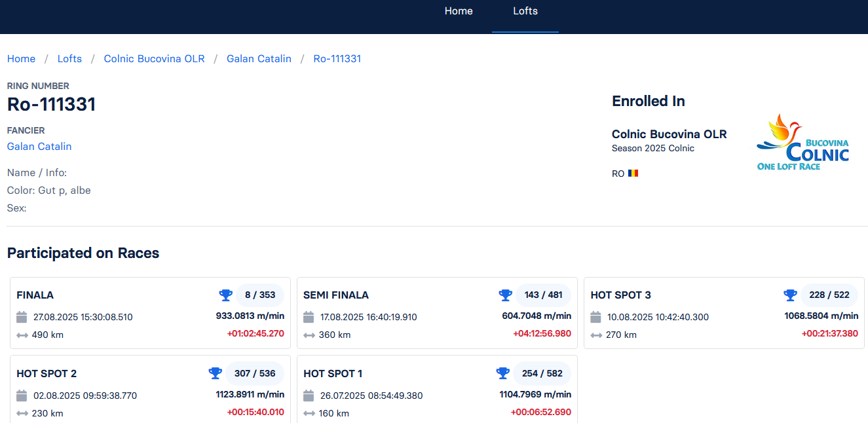Select the 143 / 481 rank badge
868x423 pixels.
tap(543, 295)
